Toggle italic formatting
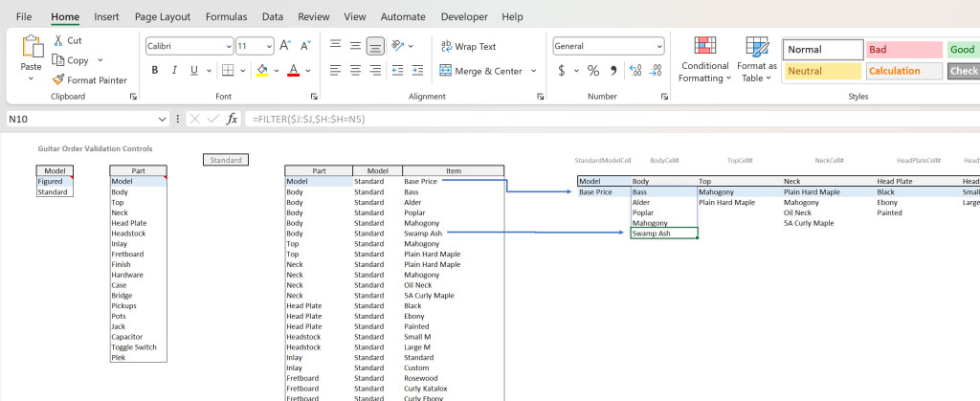The height and width of the screenshot is (401, 980). tap(174, 71)
